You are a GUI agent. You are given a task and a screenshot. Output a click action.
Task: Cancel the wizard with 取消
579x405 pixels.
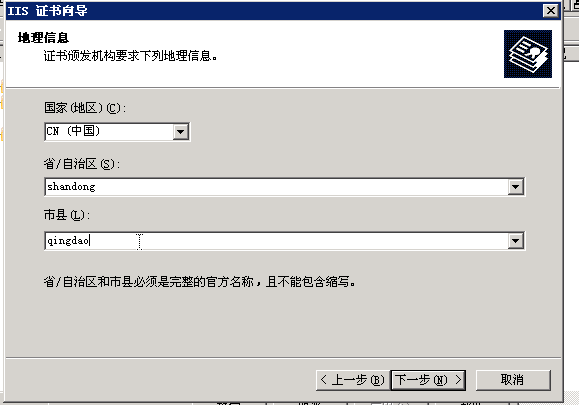pyautogui.click(x=513, y=380)
